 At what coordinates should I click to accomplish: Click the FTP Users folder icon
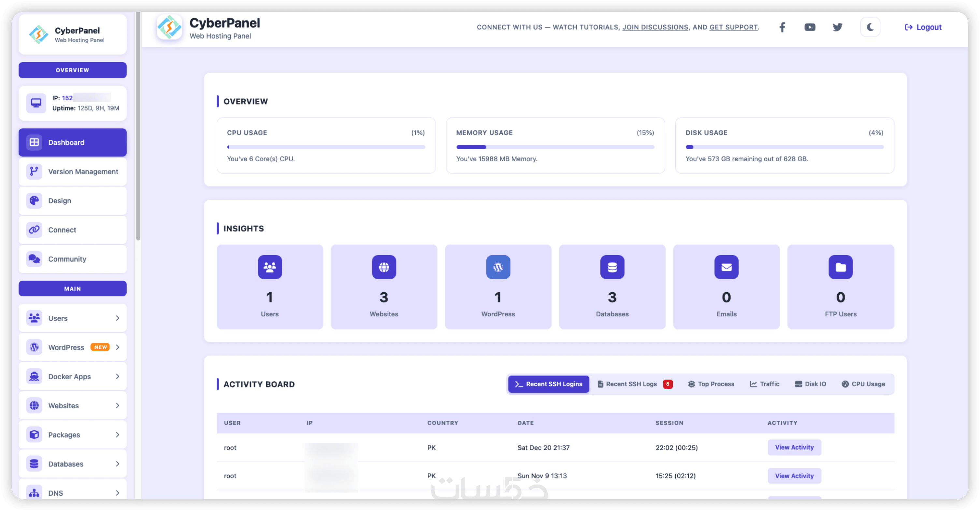[840, 267]
